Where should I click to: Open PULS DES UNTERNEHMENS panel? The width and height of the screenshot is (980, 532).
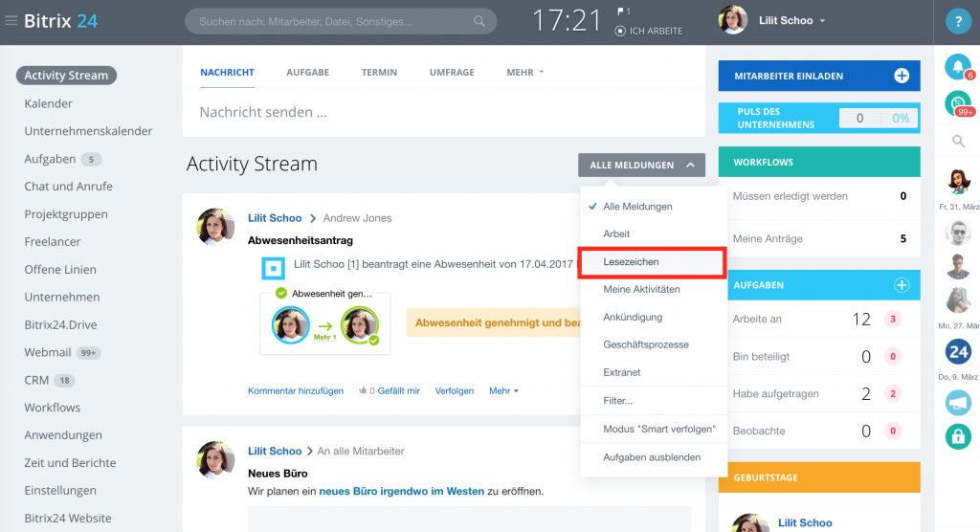pyautogui.click(x=819, y=118)
